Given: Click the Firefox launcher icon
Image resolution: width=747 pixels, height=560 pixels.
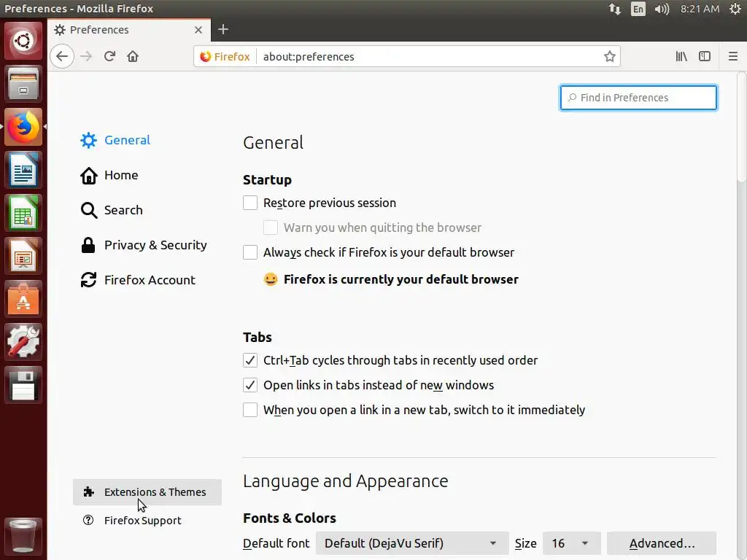Looking at the screenshot, I should coord(23,127).
